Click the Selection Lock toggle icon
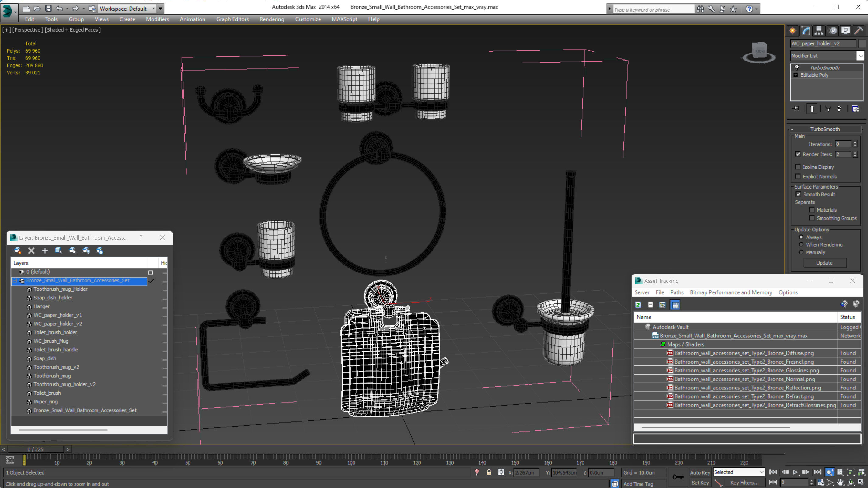This screenshot has height=488, width=868. (x=489, y=472)
